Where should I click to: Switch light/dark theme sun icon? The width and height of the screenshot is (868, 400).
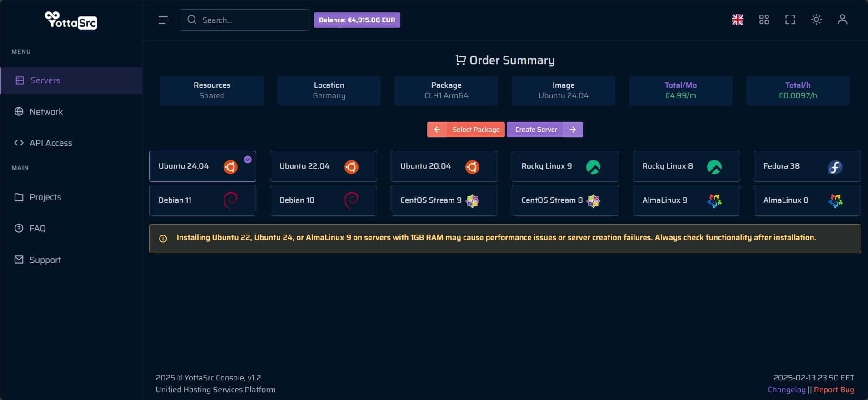(816, 20)
